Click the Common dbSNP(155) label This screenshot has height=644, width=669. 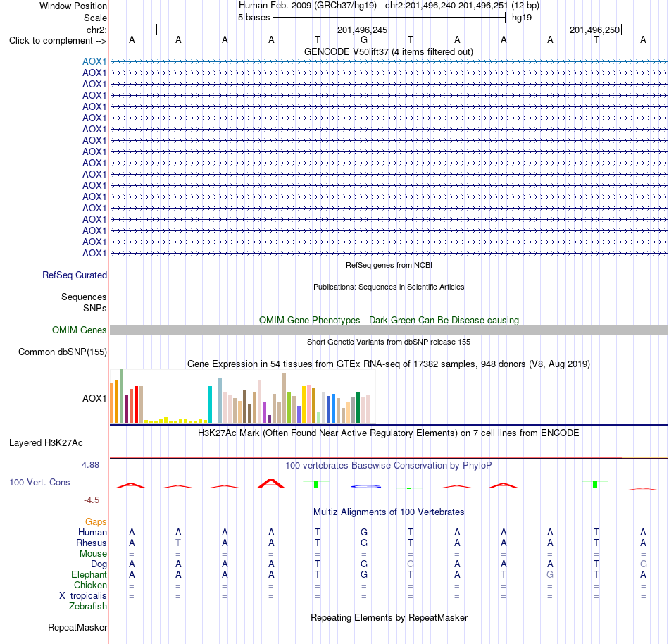pyautogui.click(x=62, y=352)
